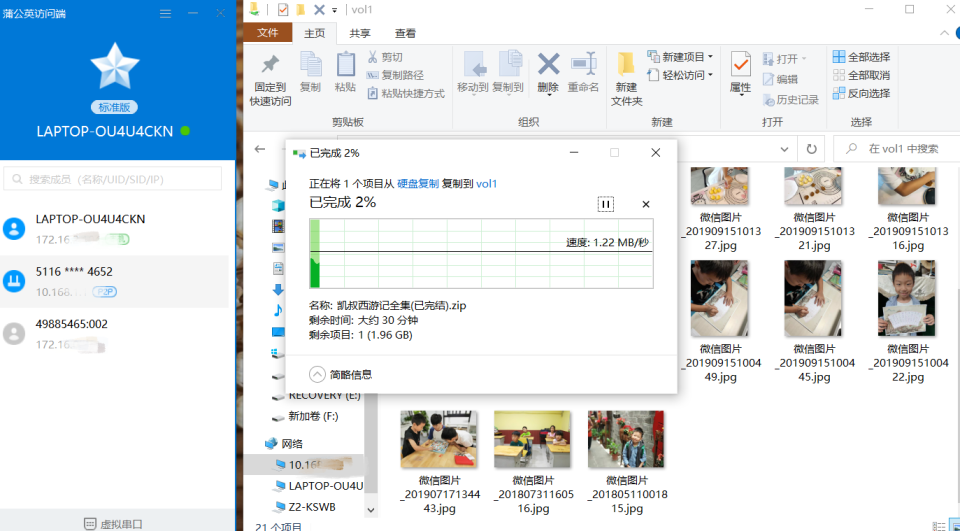
Task: Collapse the ribbon with the chevron
Action: (944, 33)
